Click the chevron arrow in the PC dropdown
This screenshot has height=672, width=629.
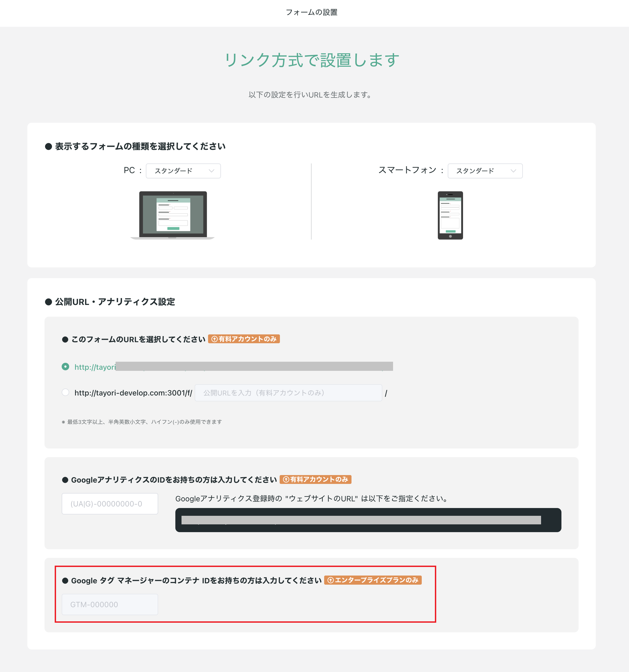tap(211, 171)
